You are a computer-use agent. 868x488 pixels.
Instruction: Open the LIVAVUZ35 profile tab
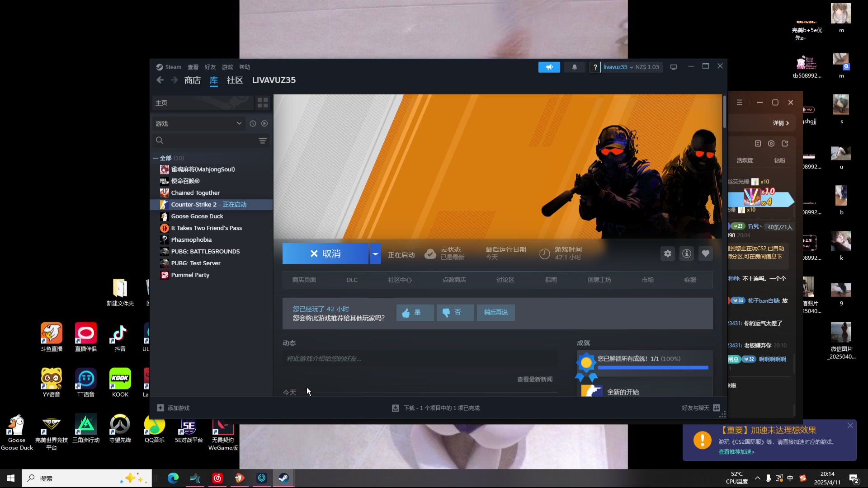(x=274, y=80)
